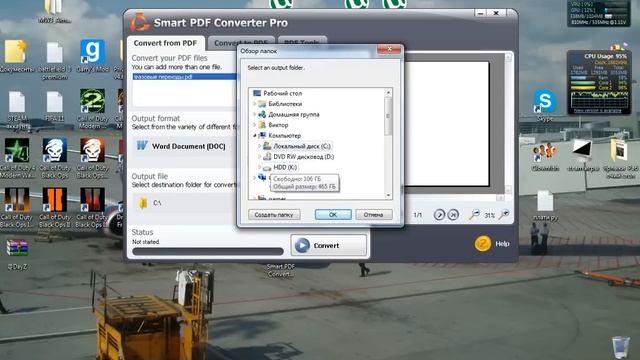
Task: Expand the network node below HDD (K:)
Action: click(255, 178)
